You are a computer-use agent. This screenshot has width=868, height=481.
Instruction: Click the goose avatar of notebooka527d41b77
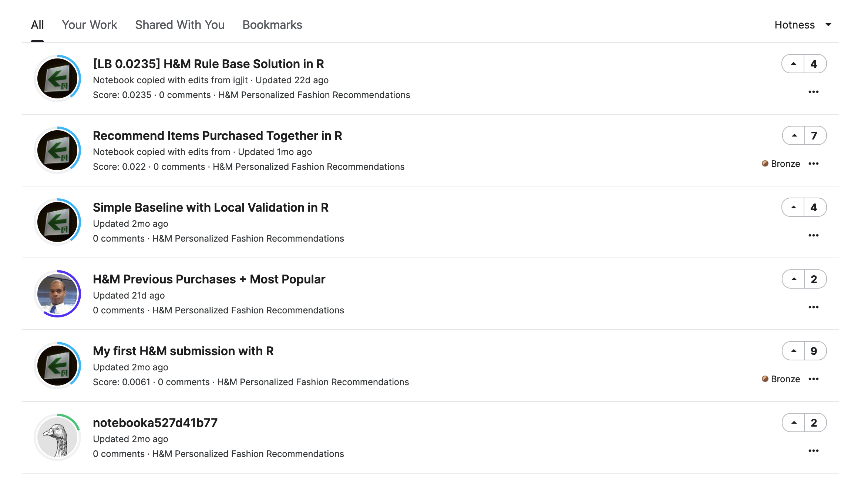click(57, 437)
